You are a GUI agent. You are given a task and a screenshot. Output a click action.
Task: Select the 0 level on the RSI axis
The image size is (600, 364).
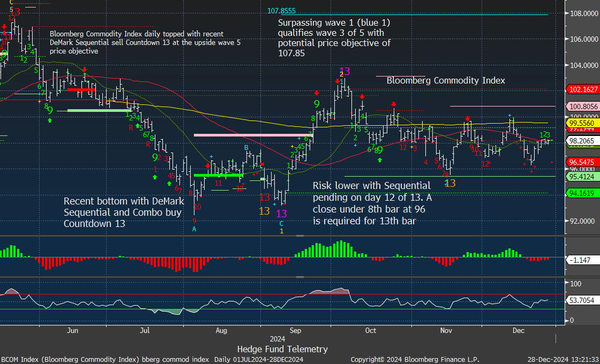click(x=572, y=321)
